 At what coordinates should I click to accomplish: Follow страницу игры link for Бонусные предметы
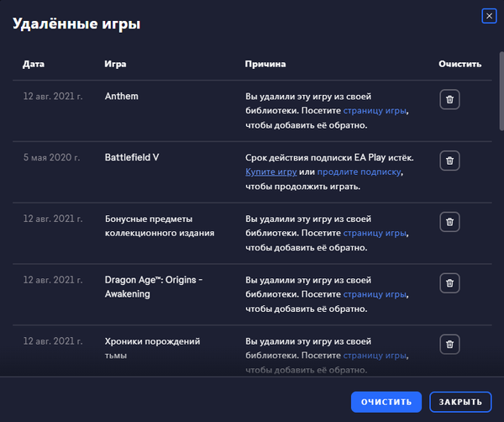(x=375, y=233)
